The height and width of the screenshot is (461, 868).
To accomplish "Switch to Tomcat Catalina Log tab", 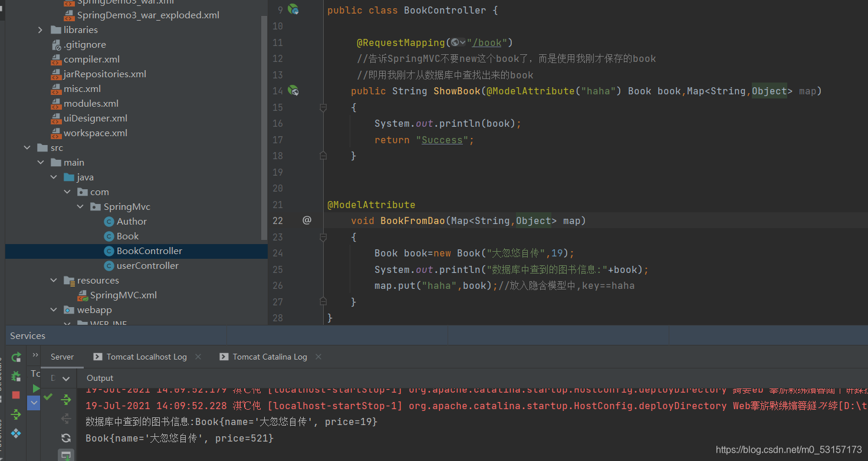I will [269, 357].
